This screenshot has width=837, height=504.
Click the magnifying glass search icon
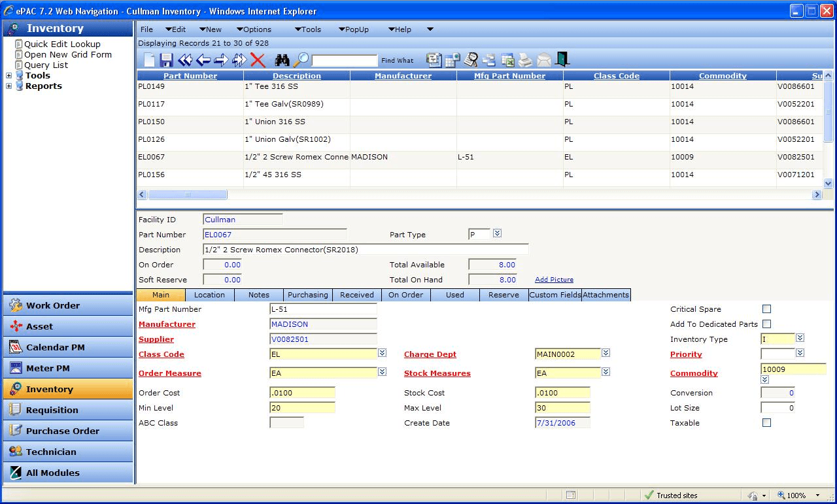[x=301, y=60]
